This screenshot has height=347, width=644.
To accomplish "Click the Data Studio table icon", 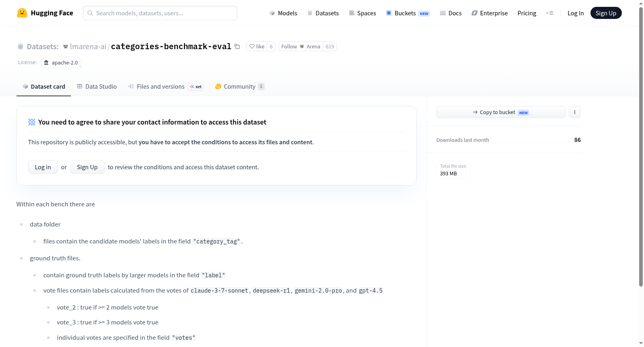I will point(80,87).
